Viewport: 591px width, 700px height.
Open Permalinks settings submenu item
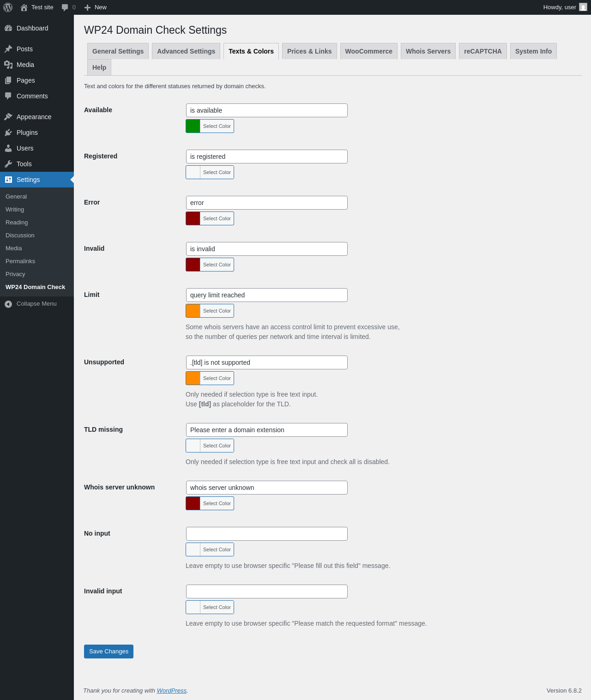click(37, 261)
